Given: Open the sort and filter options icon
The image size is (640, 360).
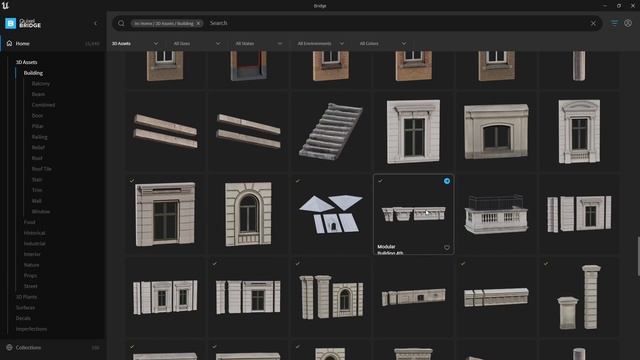Looking at the screenshot, I should click(614, 23).
